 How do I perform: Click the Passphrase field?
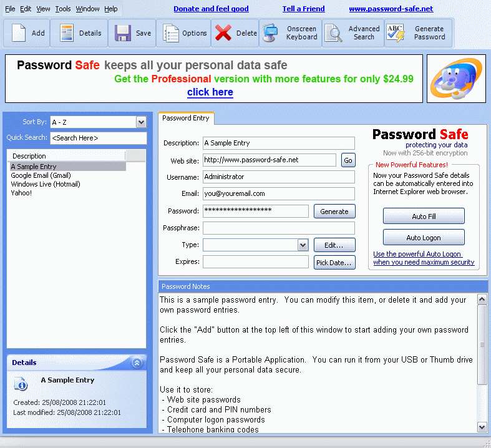(x=279, y=228)
